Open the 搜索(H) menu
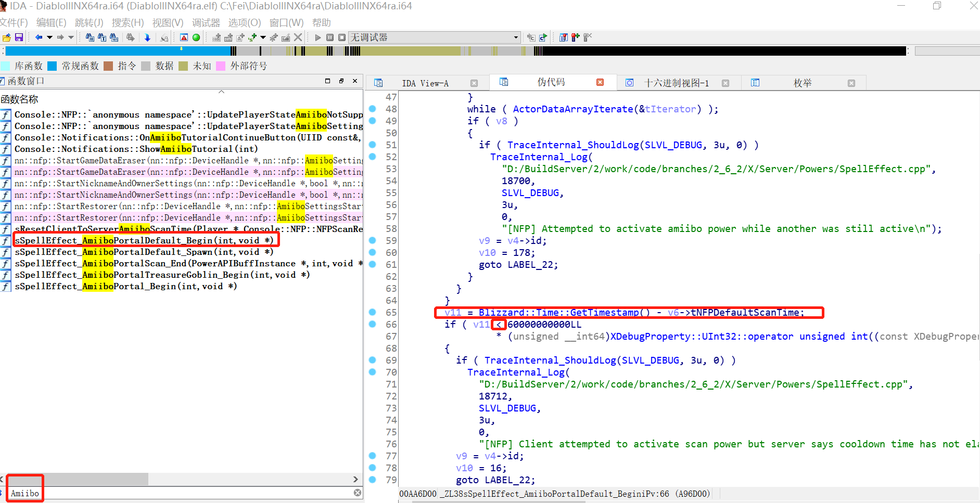The image size is (980, 503). click(128, 23)
